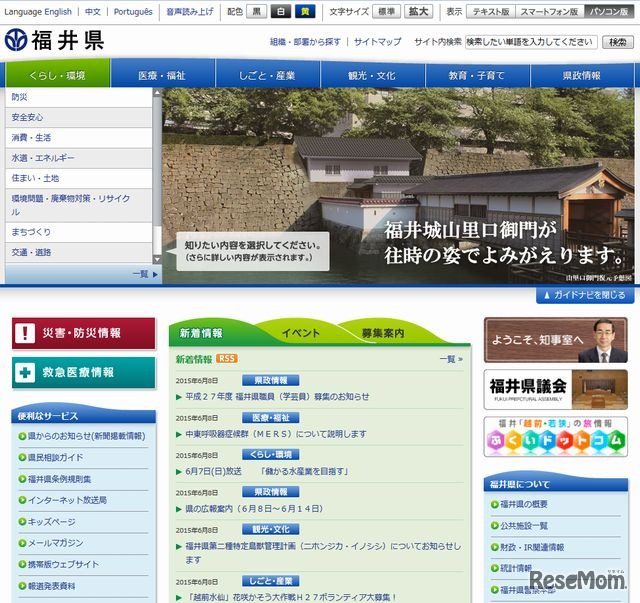Close the guide navigation panel
The width and height of the screenshot is (640, 603).
tap(585, 295)
